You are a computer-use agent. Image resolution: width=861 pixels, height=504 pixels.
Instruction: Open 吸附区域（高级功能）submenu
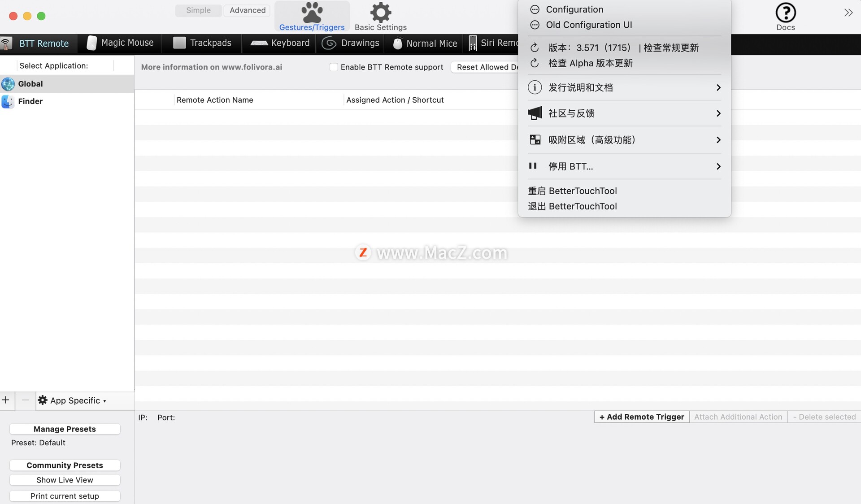624,140
